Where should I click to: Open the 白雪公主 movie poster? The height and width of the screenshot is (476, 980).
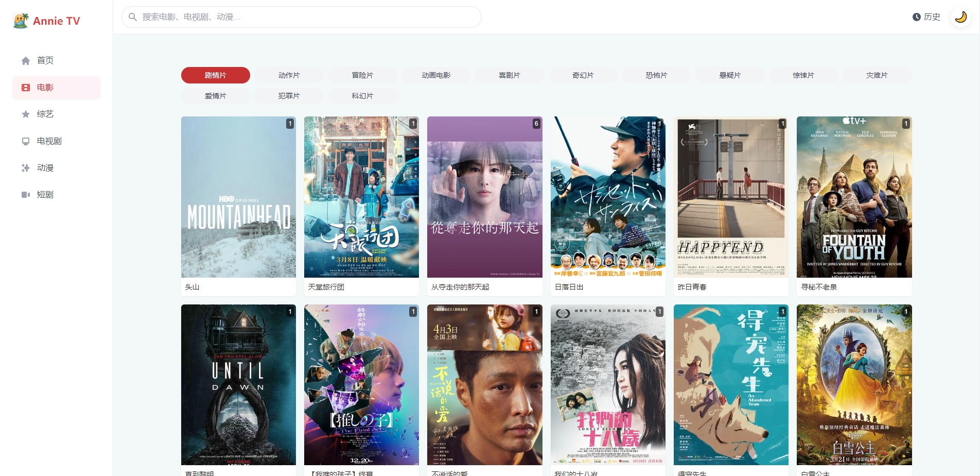tap(854, 385)
